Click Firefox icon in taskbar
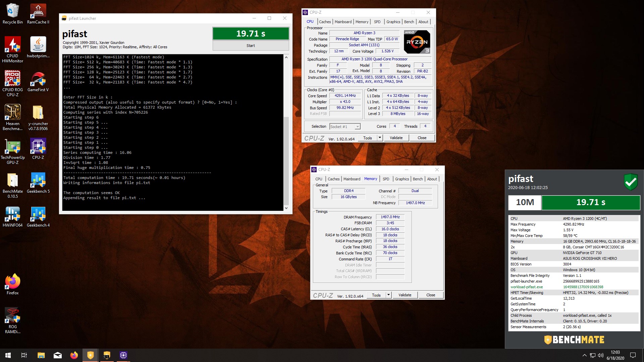 (x=74, y=355)
